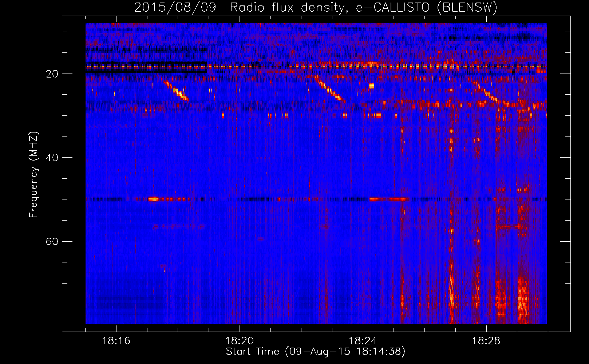Screen dimensions: 589x364
Task: Click the 60 MHz frequency tick label
Action: [x=52, y=241]
